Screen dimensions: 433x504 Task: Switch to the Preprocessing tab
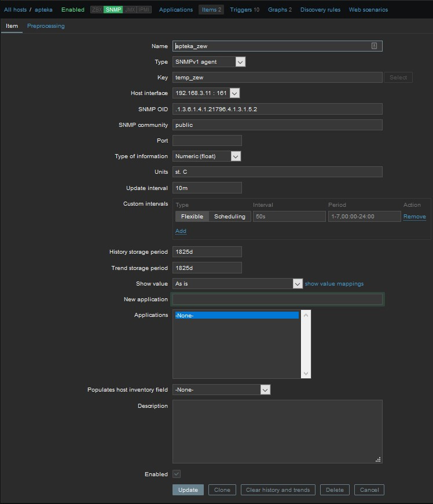click(x=46, y=26)
